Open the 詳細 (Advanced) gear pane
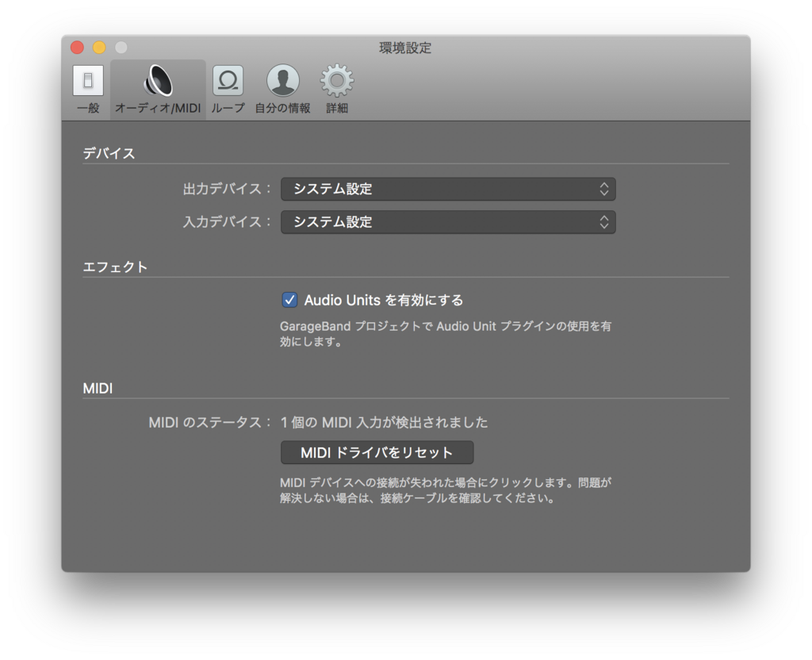812x660 pixels. pyautogui.click(x=337, y=89)
